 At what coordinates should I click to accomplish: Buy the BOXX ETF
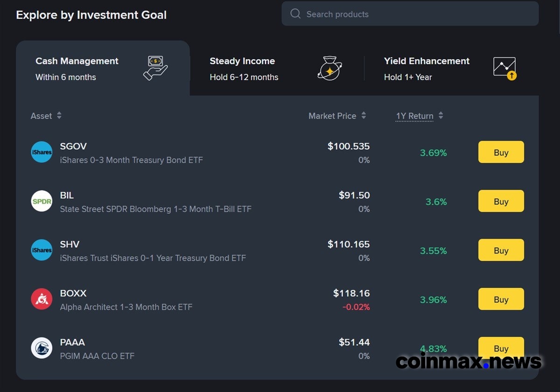501,299
